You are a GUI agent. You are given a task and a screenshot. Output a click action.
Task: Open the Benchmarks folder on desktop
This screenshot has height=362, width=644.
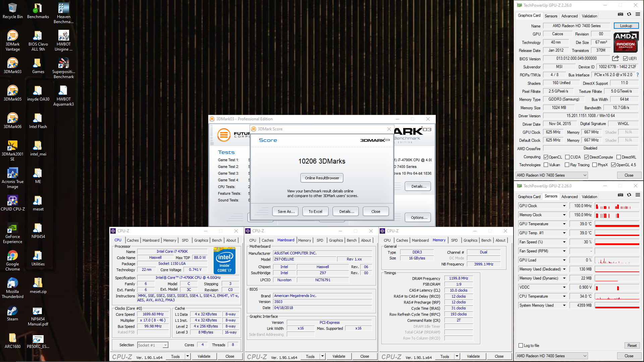click(38, 11)
